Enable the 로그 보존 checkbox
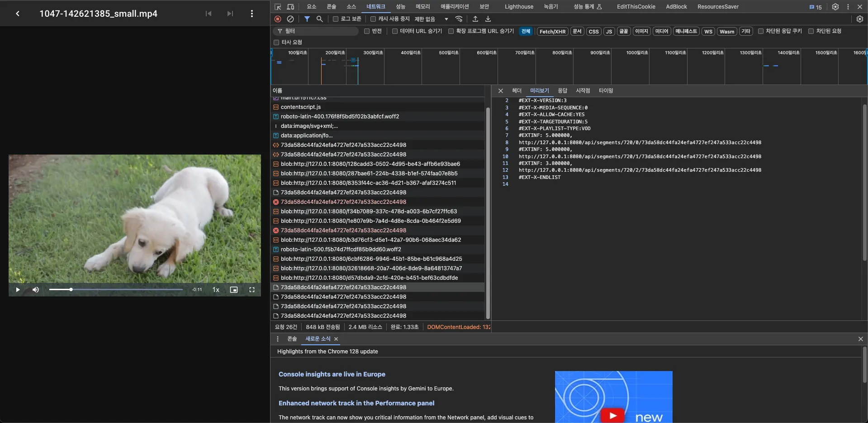Image resolution: width=868 pixels, height=423 pixels. tap(336, 19)
